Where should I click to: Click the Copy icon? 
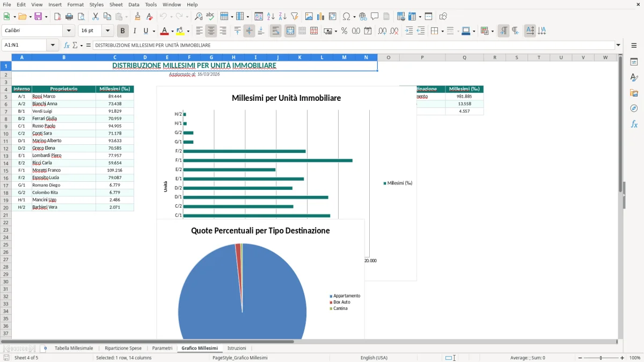[107, 17]
